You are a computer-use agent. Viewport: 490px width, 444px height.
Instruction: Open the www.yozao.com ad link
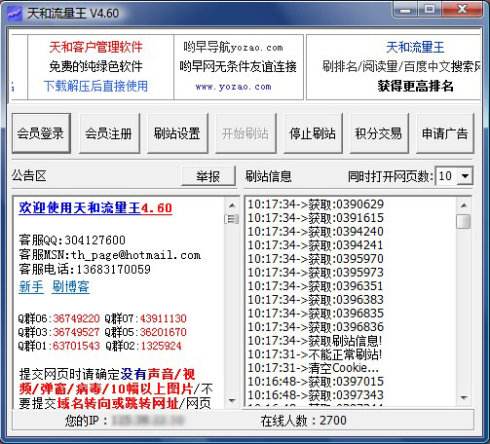coord(233,87)
